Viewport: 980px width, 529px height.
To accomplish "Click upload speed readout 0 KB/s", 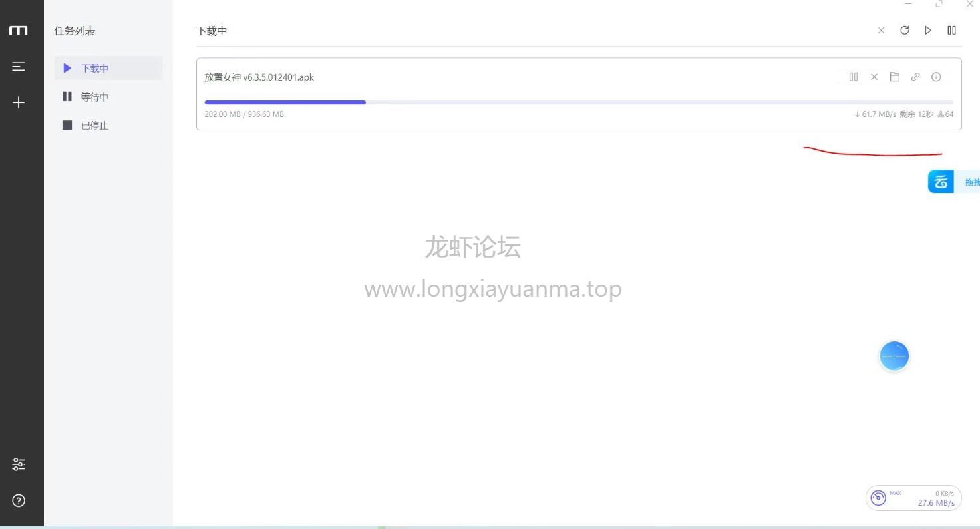I will click(x=945, y=493).
